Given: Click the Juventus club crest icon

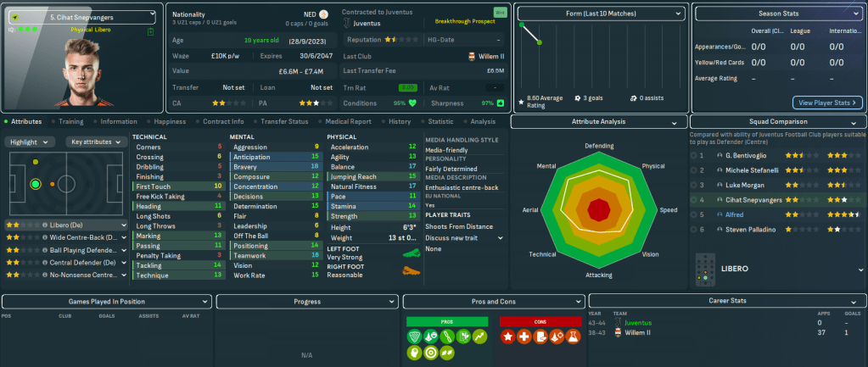Looking at the screenshot, I should 348,24.
